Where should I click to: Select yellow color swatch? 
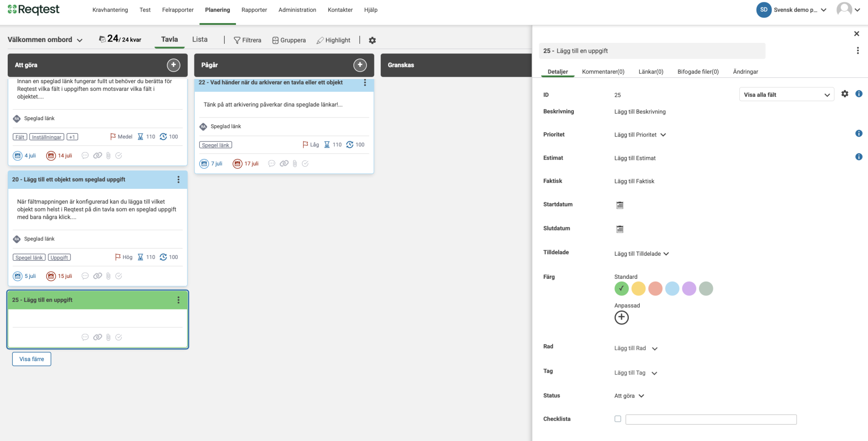click(638, 288)
